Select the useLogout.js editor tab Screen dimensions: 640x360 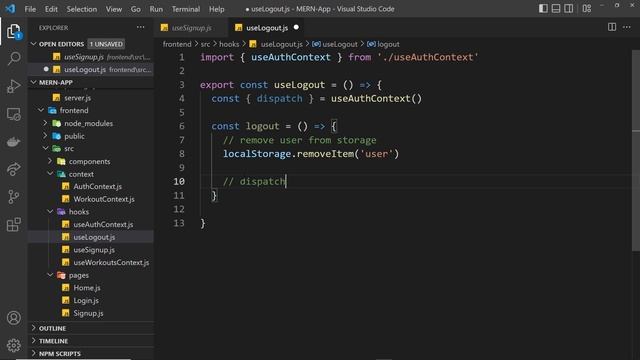[x=267, y=28]
